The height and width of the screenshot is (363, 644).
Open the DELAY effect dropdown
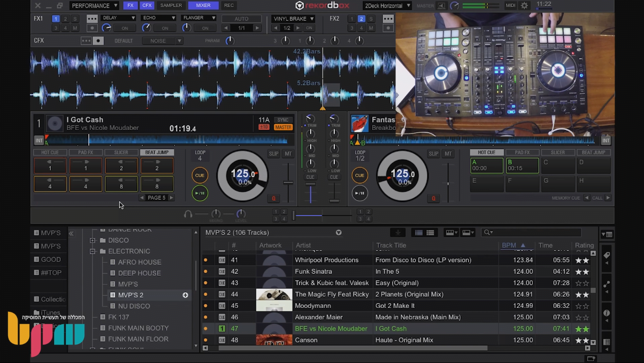pyautogui.click(x=118, y=18)
